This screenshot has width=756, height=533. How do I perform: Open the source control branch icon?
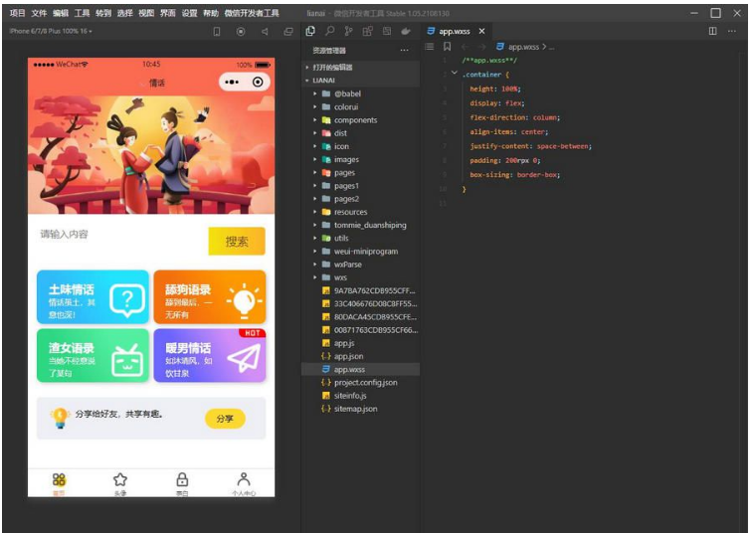(348, 31)
